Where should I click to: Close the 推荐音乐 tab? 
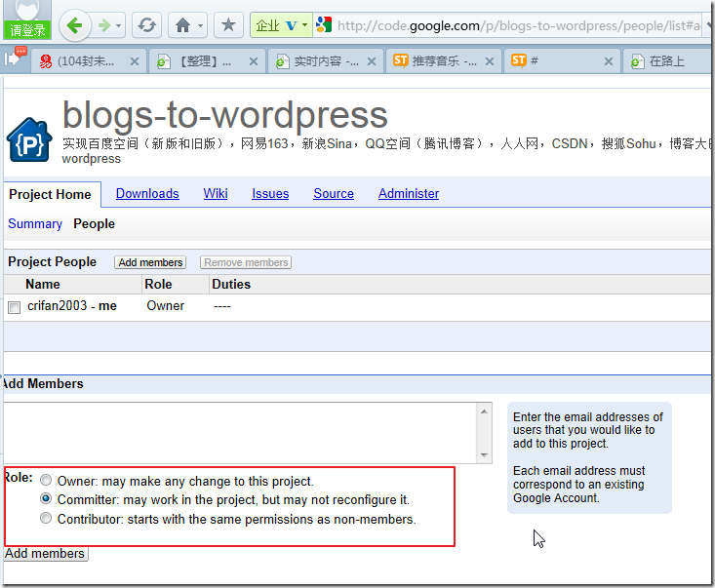click(490, 61)
